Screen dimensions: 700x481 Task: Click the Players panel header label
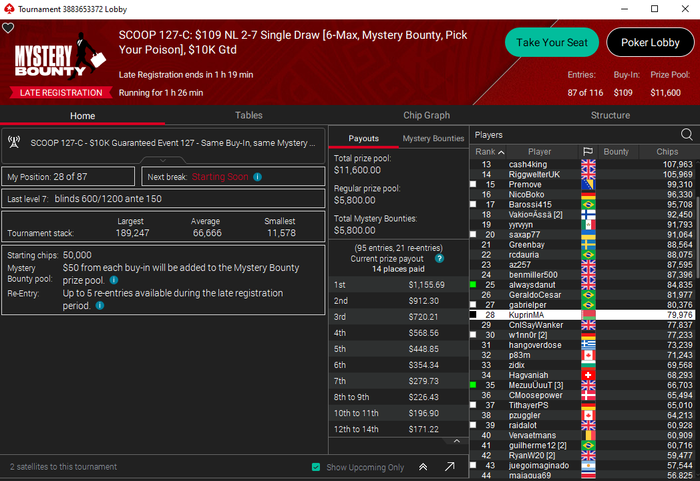click(488, 135)
